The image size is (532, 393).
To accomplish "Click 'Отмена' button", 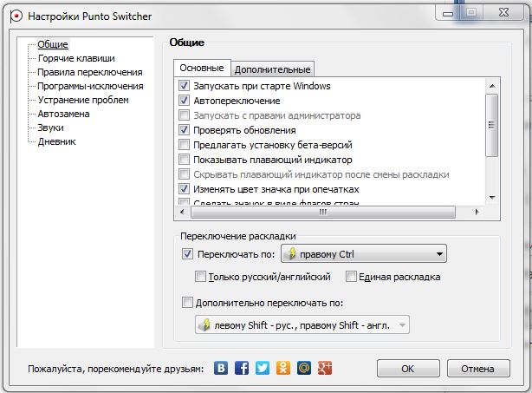I will [x=478, y=369].
